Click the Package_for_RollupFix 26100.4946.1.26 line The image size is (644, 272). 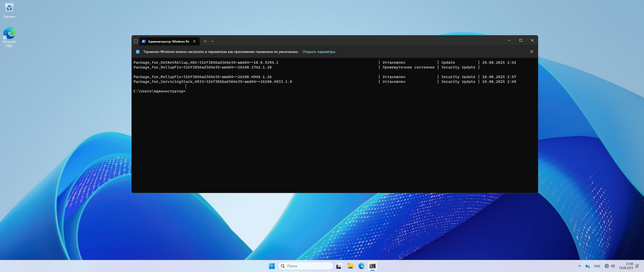click(x=325, y=77)
